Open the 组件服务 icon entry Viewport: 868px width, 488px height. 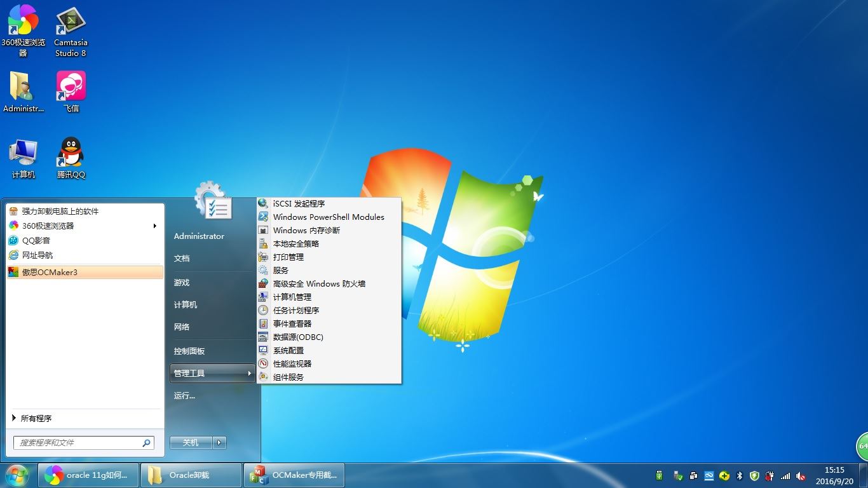[262, 377]
